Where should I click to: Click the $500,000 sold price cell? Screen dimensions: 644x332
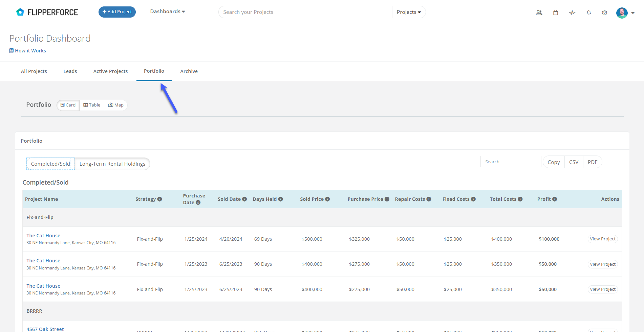(x=312, y=239)
